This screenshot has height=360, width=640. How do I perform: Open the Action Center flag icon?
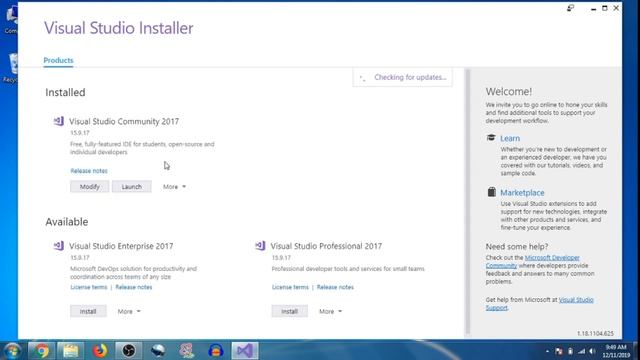(x=559, y=351)
